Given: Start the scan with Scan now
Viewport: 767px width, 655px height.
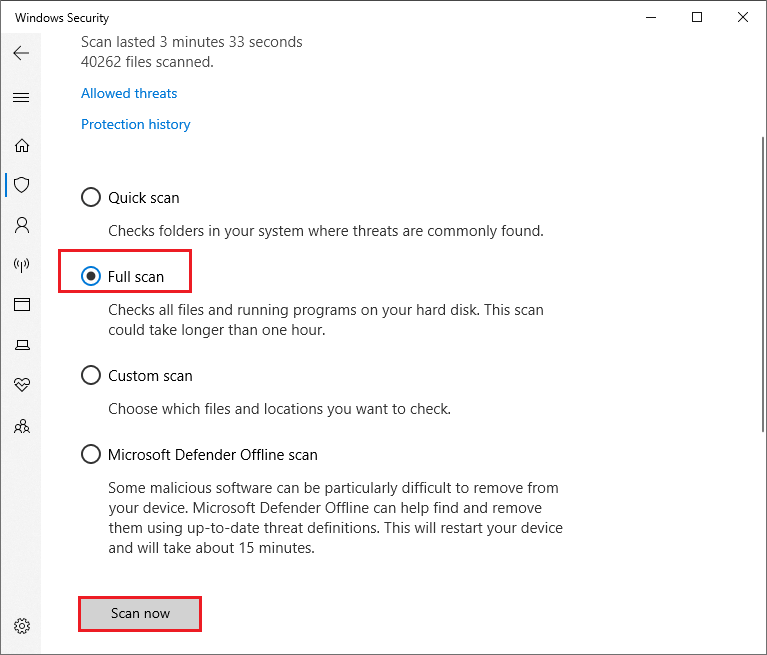Looking at the screenshot, I should coord(140,613).
